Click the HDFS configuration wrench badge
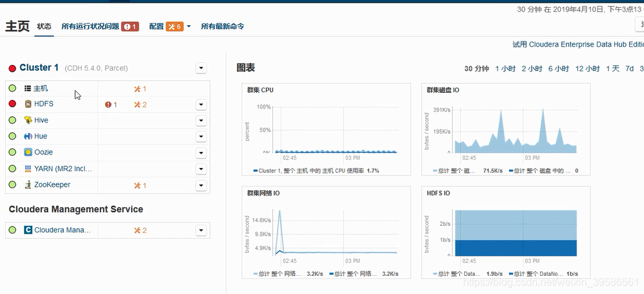Viewport: 644px width, 294px height. (140, 105)
